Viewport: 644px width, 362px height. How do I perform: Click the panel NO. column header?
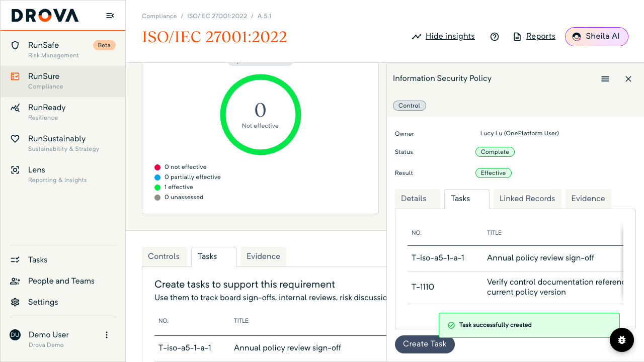coord(416,233)
